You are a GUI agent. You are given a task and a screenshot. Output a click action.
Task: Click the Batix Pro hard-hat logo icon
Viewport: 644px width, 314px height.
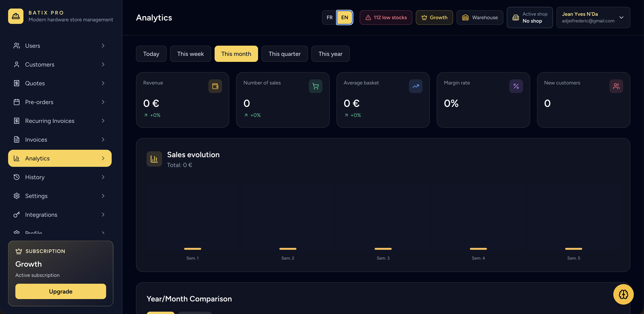pyautogui.click(x=16, y=16)
